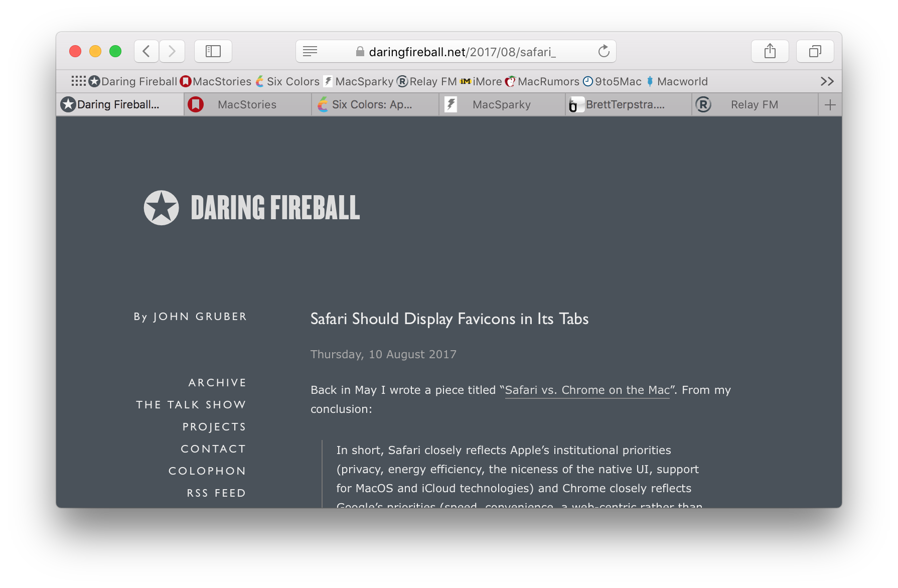The height and width of the screenshot is (588, 898).
Task: Open Reader view icon in address bar
Action: [310, 51]
